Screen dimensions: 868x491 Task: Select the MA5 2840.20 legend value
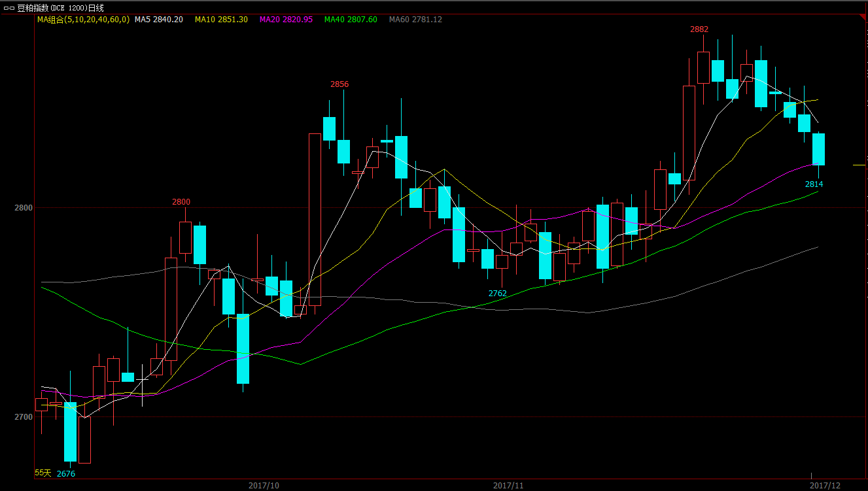point(159,20)
